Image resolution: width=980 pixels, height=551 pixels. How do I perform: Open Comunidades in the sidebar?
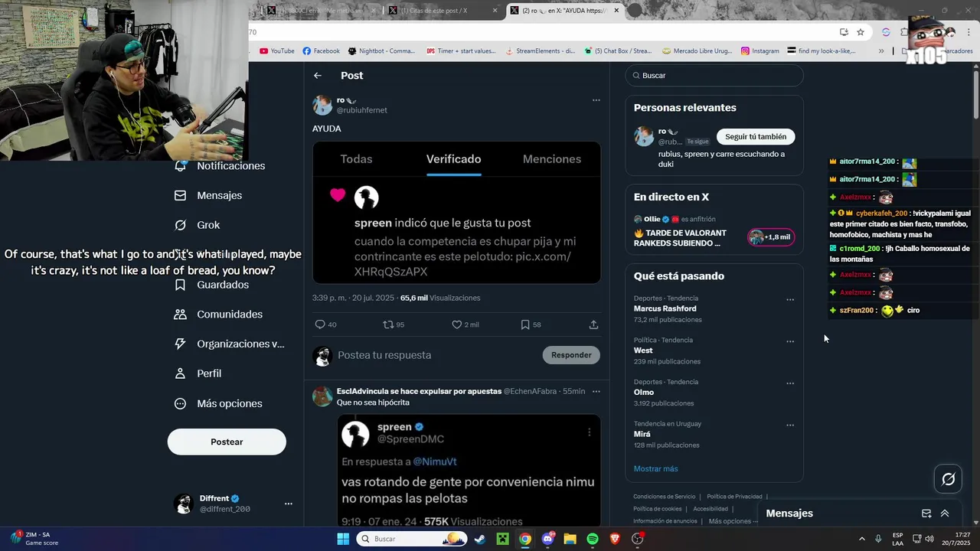[x=219, y=315]
